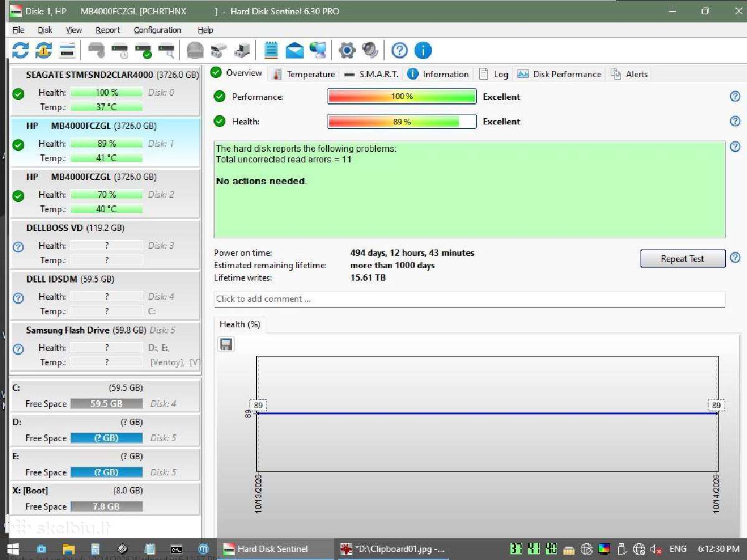Select the E: volume label

(x=16, y=455)
